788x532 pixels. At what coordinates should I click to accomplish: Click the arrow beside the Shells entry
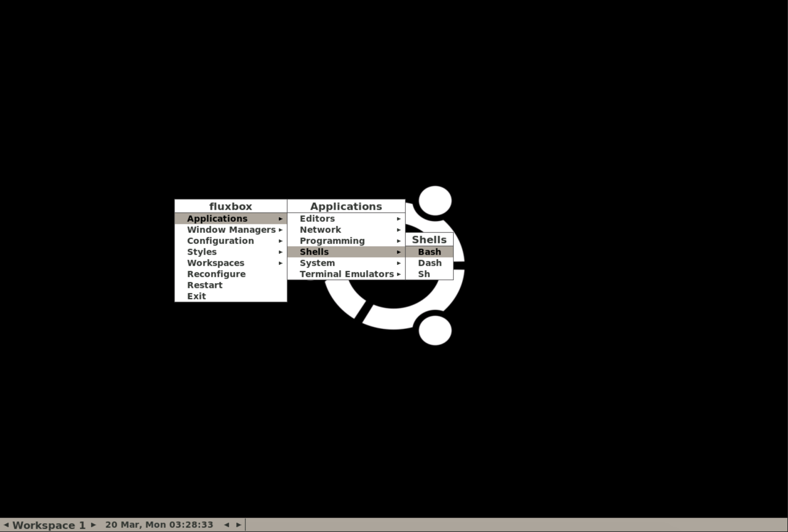[x=399, y=252]
